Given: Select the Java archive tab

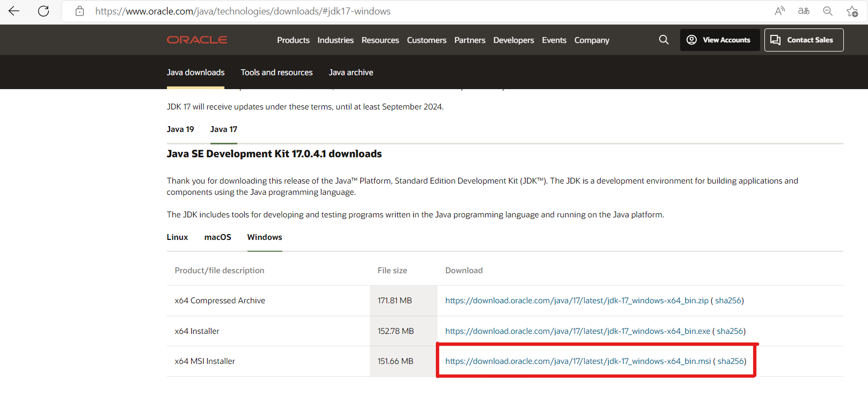Looking at the screenshot, I should tap(351, 72).
